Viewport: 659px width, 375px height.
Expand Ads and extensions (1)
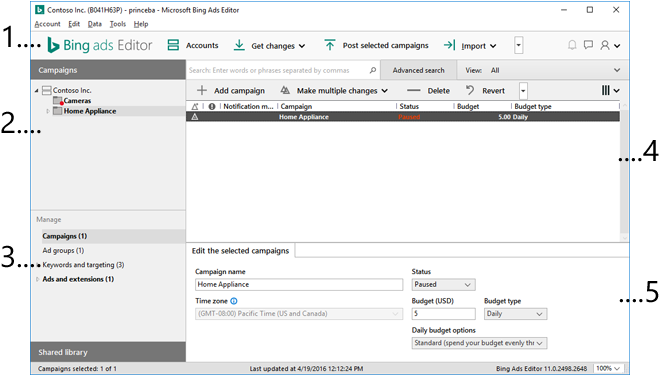[x=38, y=279]
